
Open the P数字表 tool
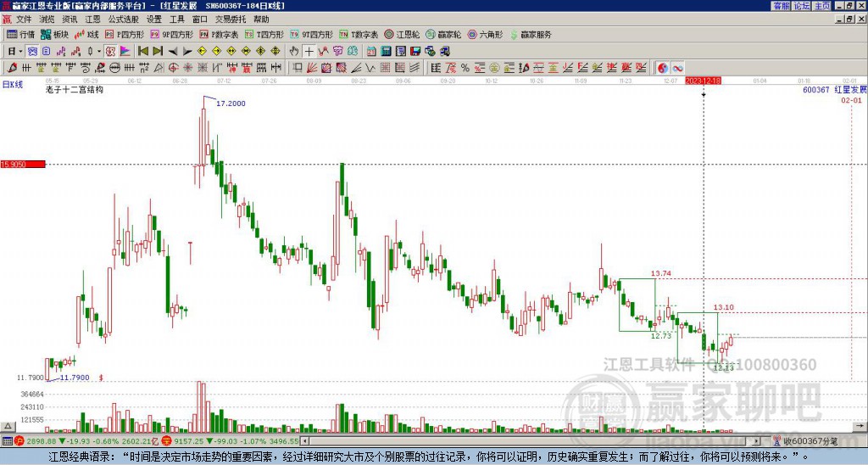pyautogui.click(x=219, y=34)
